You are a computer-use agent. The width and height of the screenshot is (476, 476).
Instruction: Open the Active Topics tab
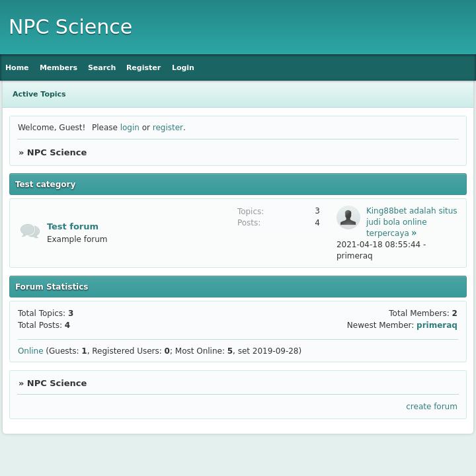pos(39,94)
